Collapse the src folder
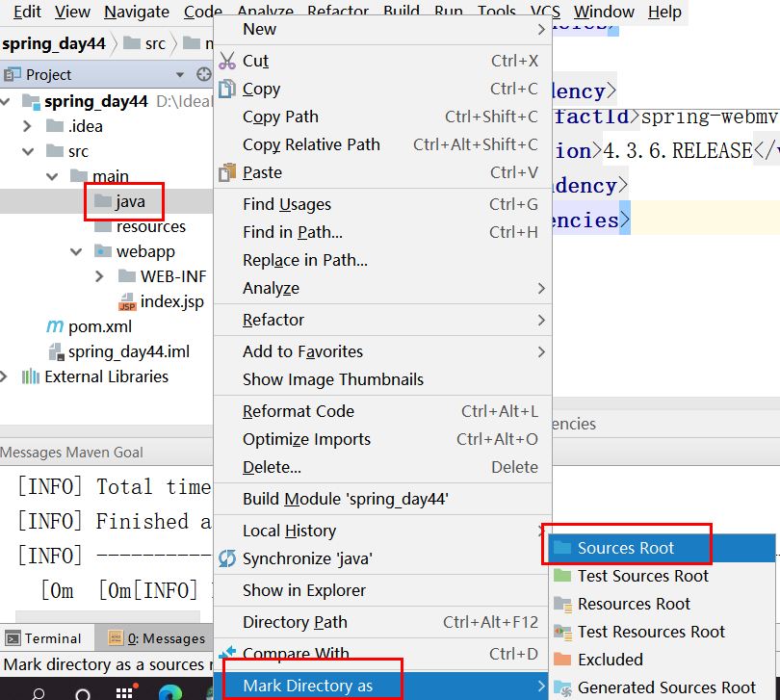The width and height of the screenshot is (780, 700). [28, 151]
